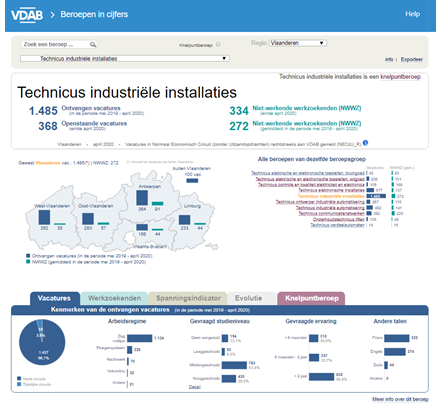Switch to the Spanningsindicator tab
This screenshot has height=404, width=440.
pyautogui.click(x=188, y=298)
